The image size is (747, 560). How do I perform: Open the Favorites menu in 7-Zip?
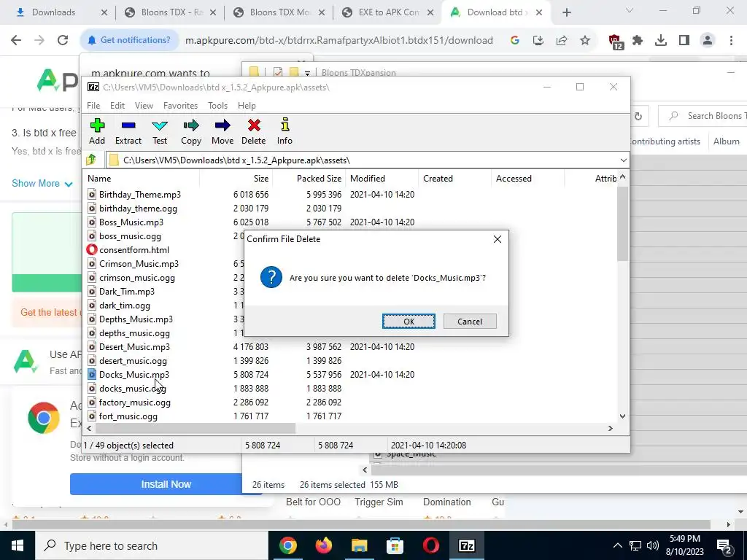click(x=181, y=106)
